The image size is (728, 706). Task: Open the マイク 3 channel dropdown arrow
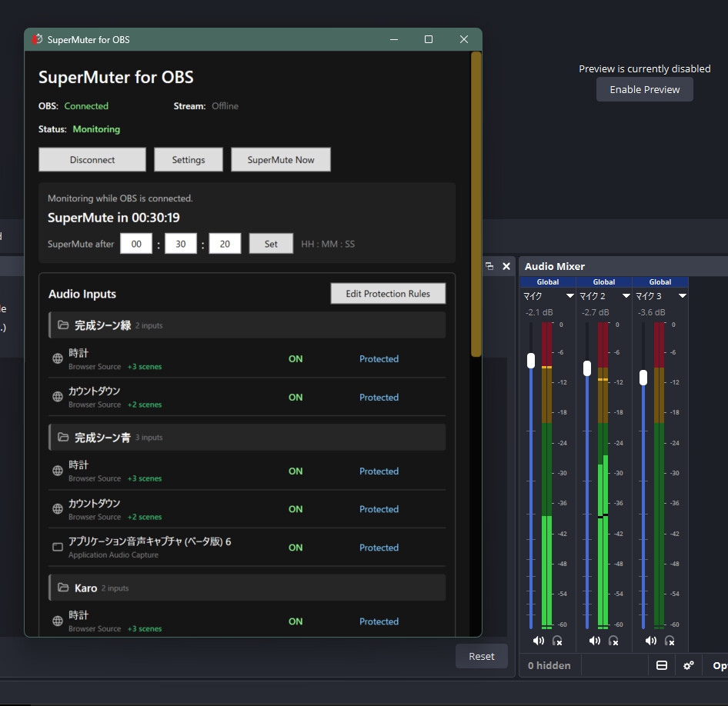pyautogui.click(x=682, y=296)
